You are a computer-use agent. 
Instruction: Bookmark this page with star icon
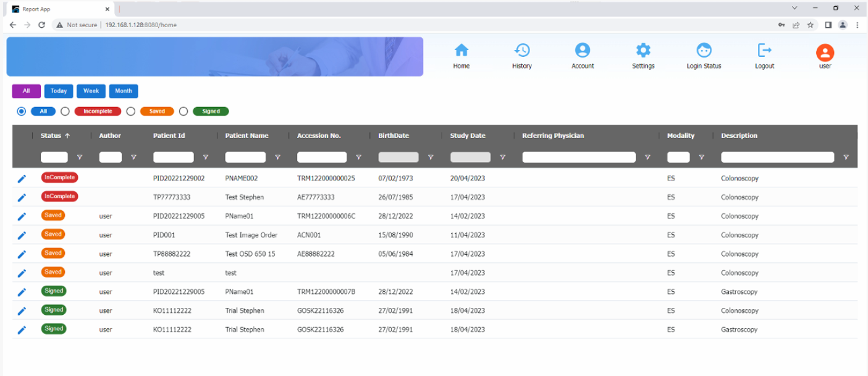(810, 25)
